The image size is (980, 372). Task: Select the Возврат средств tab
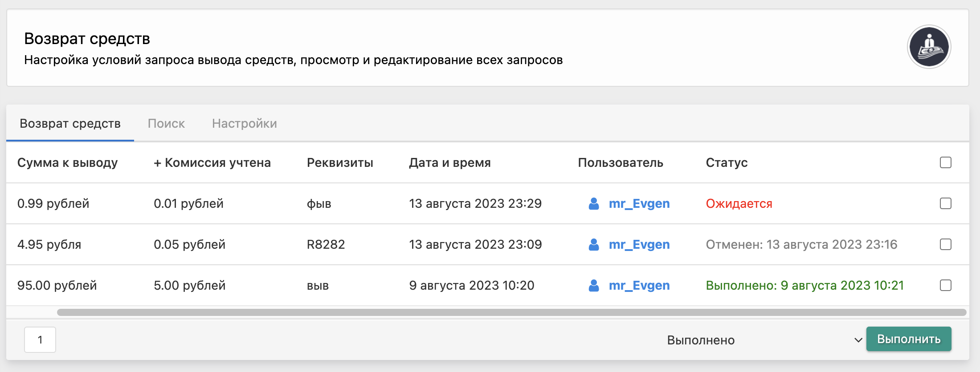70,123
